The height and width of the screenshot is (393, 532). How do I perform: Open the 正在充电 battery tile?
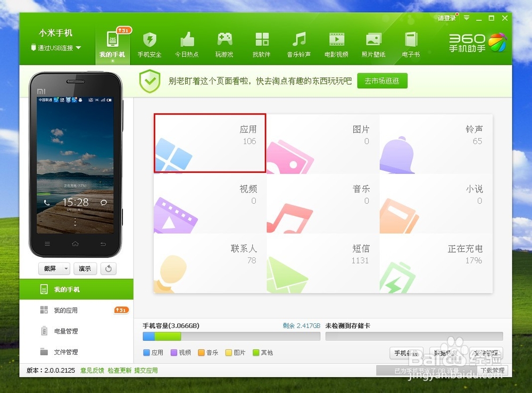point(436,263)
